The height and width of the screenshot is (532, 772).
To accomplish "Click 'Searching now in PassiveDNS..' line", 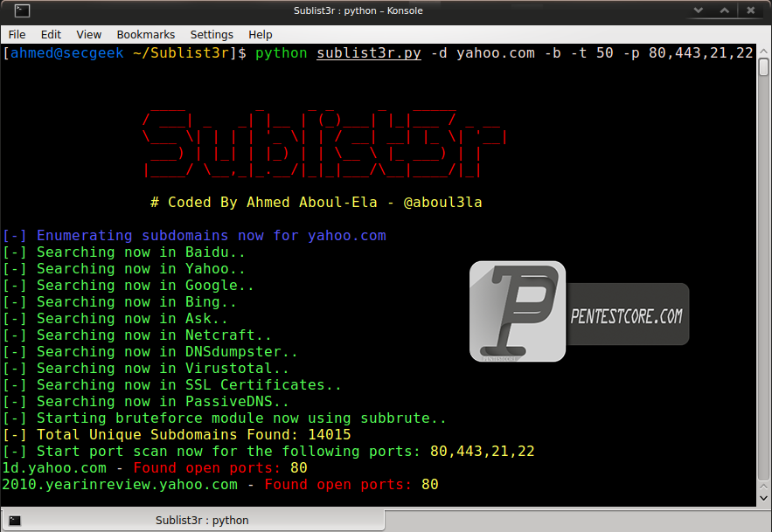I will coord(146,402).
